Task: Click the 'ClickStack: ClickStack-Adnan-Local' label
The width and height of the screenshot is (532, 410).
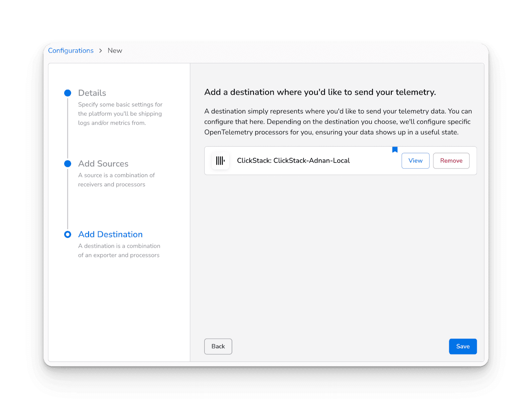Action: click(x=293, y=161)
